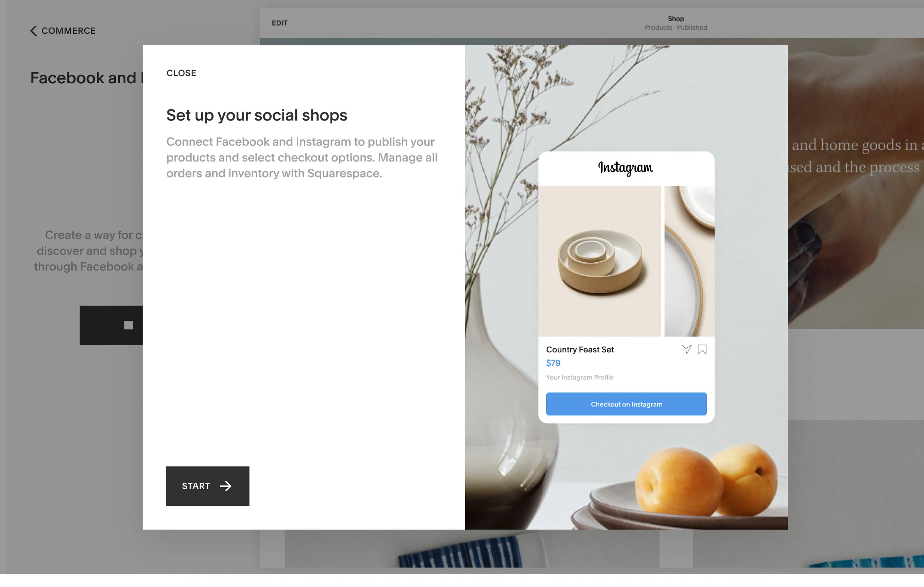
Task: Click the $79 price text
Action: pyautogui.click(x=553, y=363)
